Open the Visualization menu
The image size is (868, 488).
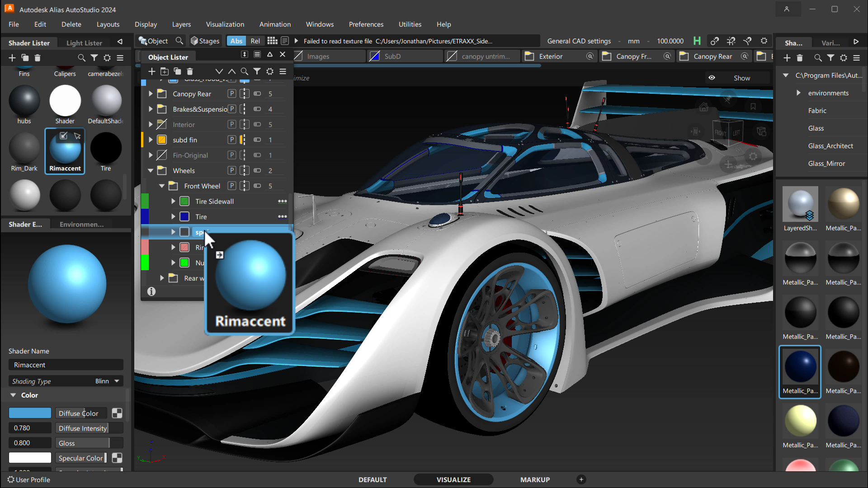pos(225,24)
